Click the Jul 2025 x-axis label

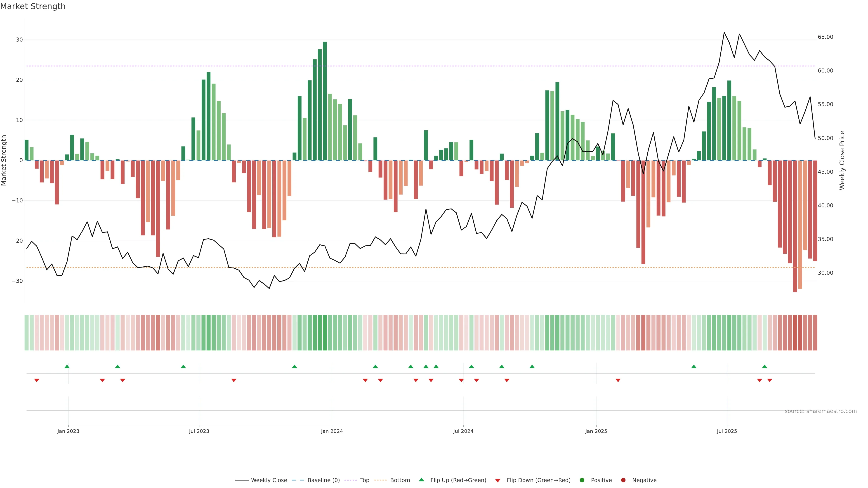(x=727, y=431)
